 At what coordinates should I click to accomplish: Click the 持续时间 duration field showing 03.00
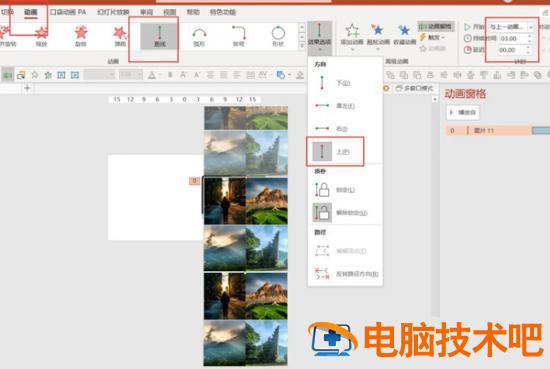point(512,38)
